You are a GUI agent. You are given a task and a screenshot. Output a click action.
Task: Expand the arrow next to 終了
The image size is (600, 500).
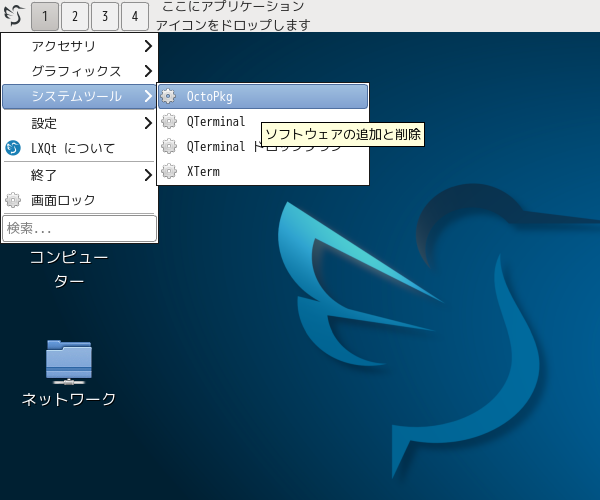(x=148, y=175)
